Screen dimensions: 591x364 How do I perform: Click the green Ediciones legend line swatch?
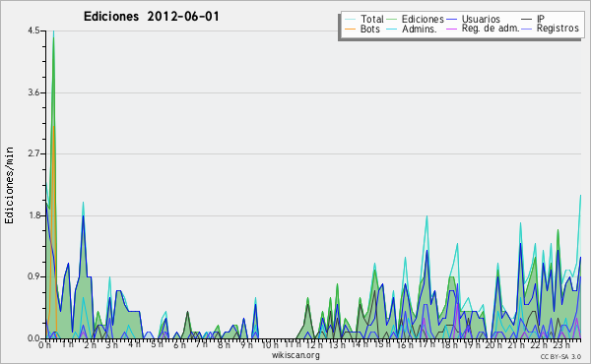392,20
